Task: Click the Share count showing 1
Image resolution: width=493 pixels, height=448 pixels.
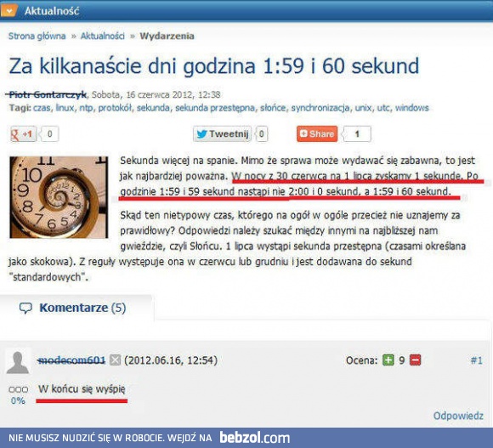Action: 357,134
